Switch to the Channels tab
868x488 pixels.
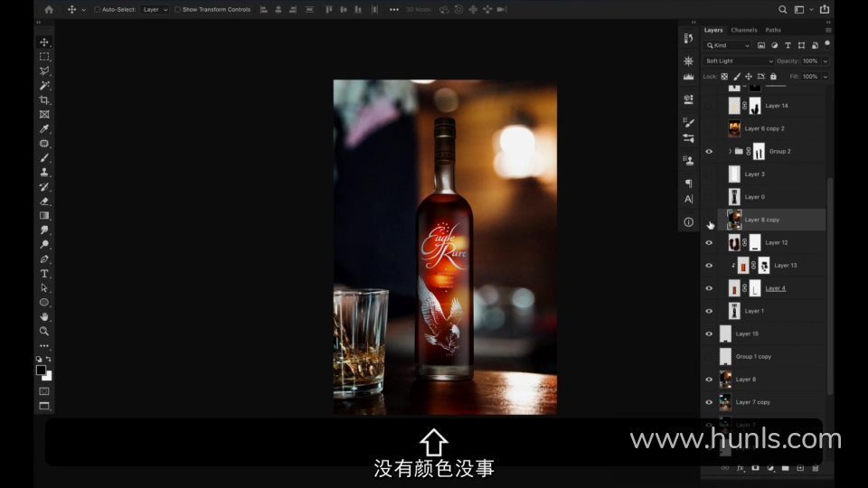click(x=743, y=30)
